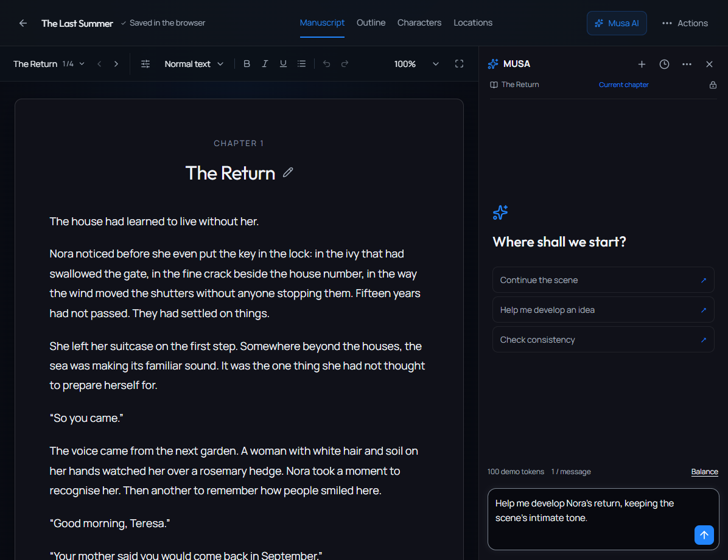Click the 'Saved in the browser' status

[163, 23]
